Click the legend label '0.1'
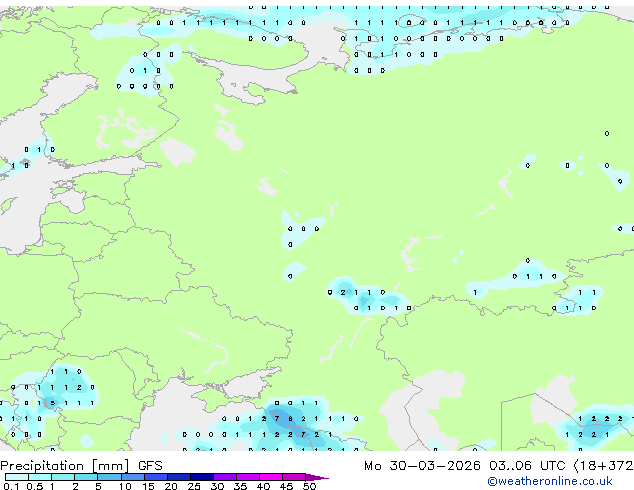Image resolution: width=634 pixels, height=490 pixels. coord(11,486)
